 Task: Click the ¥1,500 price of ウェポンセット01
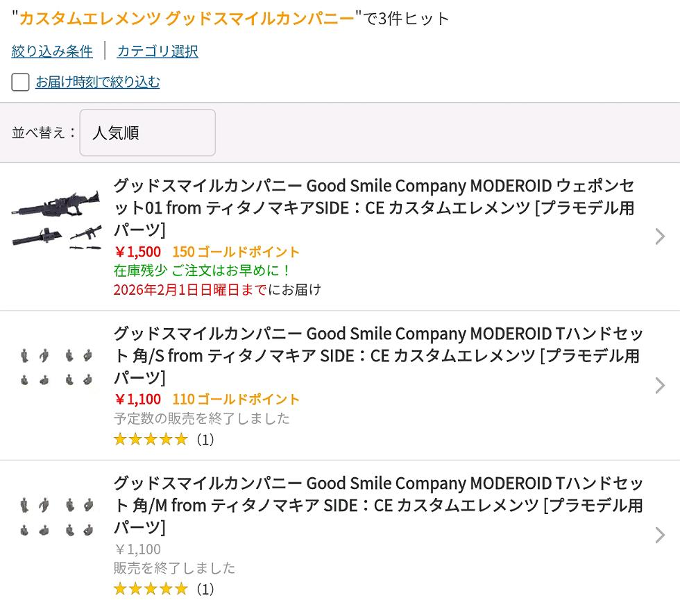click(x=137, y=252)
